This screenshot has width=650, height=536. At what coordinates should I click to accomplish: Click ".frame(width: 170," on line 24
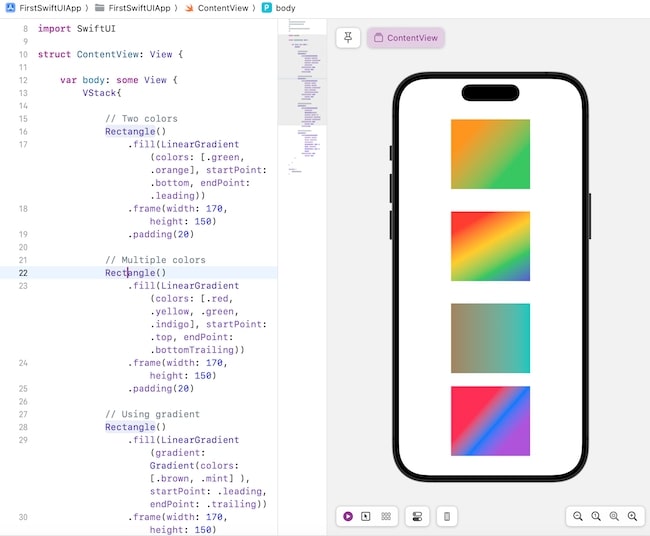click(177, 363)
